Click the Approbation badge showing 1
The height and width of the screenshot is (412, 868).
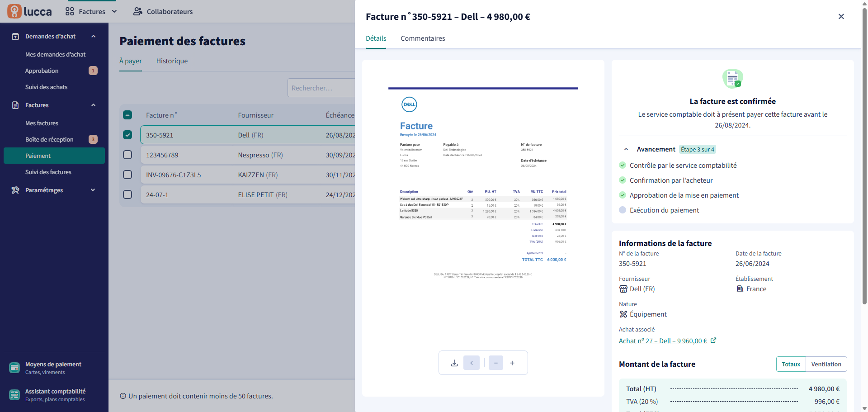coord(93,71)
